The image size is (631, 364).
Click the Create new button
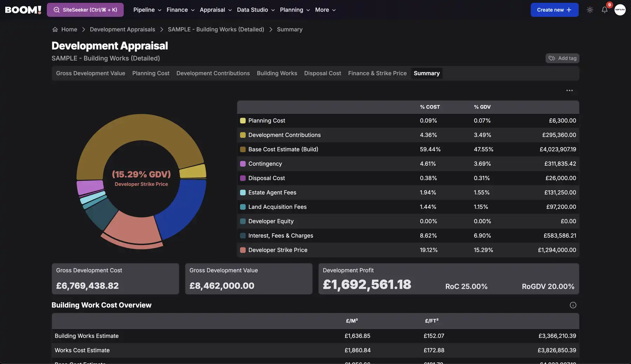(x=555, y=10)
